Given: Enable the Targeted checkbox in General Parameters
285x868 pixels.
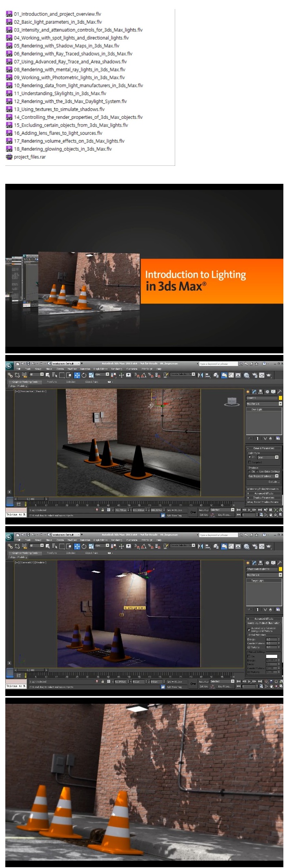Looking at the screenshot, I should point(249,462).
